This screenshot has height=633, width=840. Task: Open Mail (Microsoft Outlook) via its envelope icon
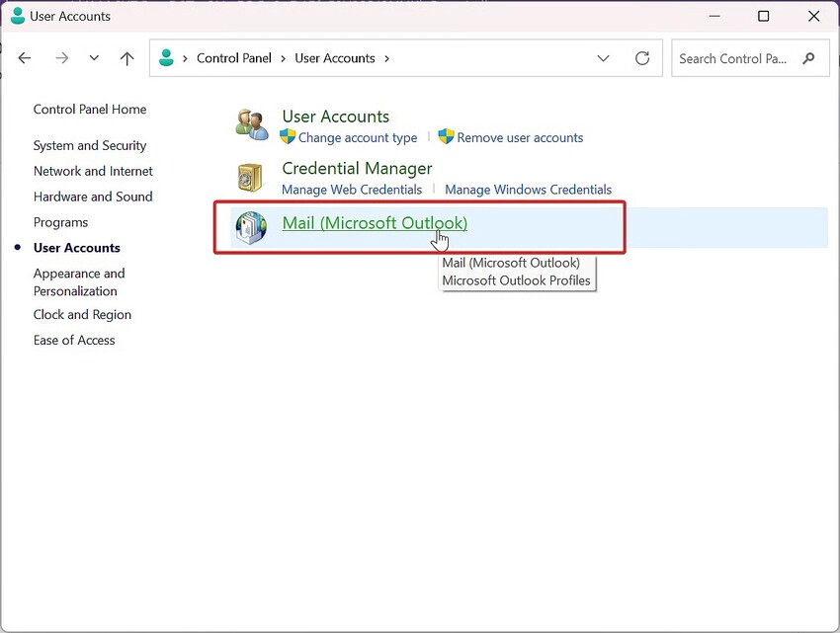point(250,227)
